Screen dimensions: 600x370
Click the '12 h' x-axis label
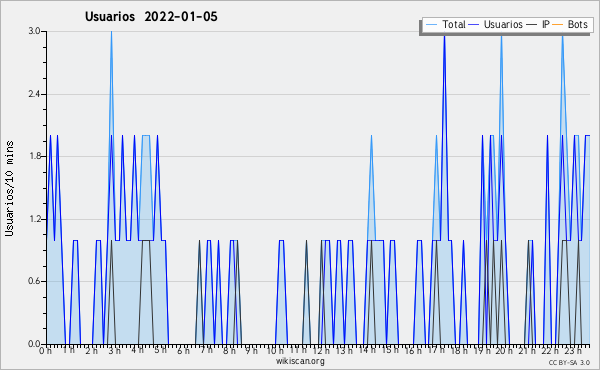[321, 350]
